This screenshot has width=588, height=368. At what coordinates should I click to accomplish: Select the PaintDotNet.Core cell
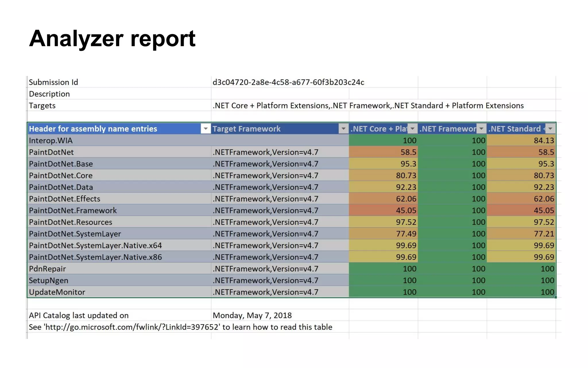(x=119, y=175)
